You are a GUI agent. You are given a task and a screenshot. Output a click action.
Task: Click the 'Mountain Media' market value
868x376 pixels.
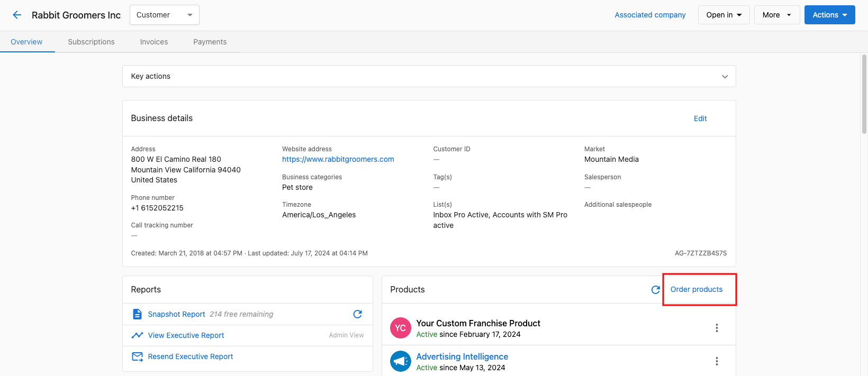(x=611, y=159)
